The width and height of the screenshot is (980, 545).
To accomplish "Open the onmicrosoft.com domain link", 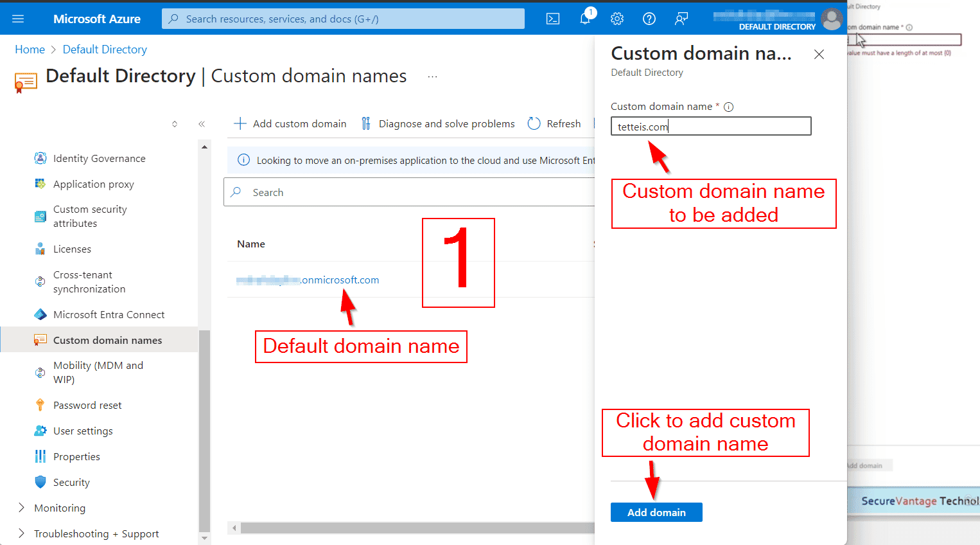I will tap(308, 280).
